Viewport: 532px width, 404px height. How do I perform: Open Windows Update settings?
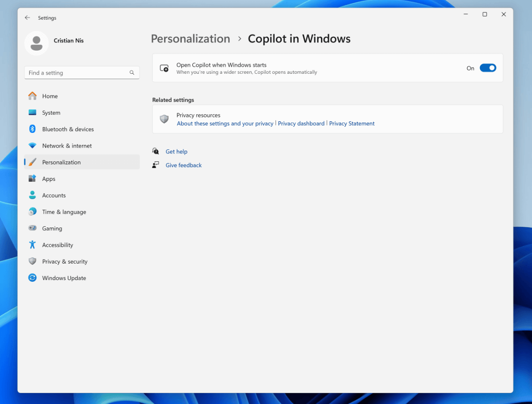coord(82,278)
